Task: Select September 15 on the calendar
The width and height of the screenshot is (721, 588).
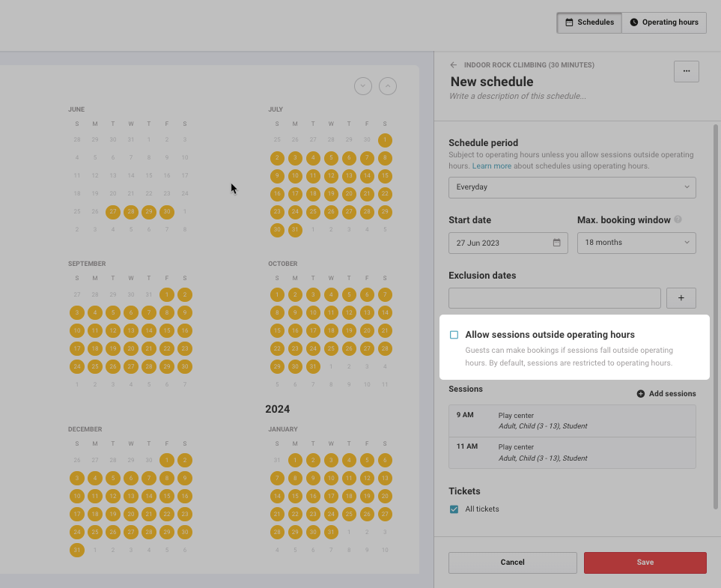Action: coord(167,330)
